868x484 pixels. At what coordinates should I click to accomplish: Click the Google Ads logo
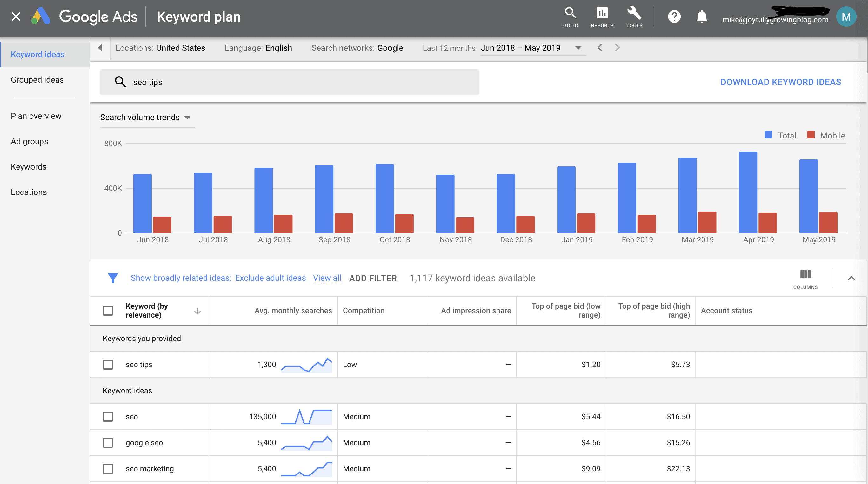tap(84, 17)
